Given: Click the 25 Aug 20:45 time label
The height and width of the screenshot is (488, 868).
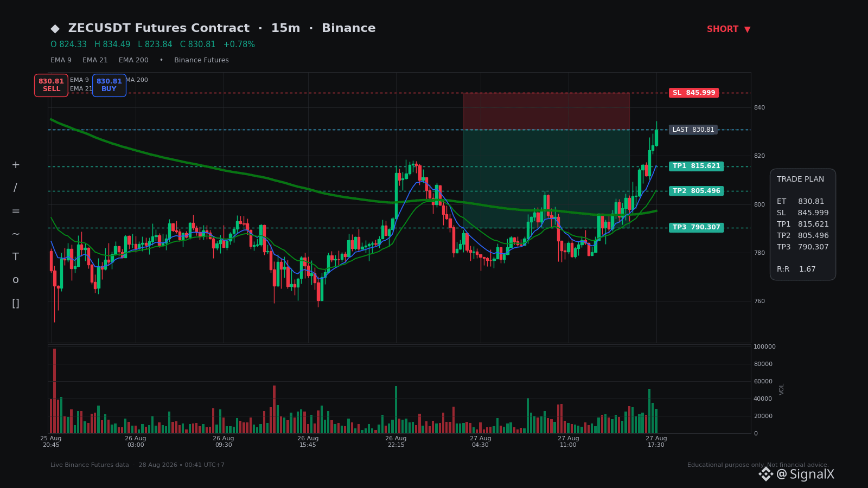Looking at the screenshot, I should pyautogui.click(x=51, y=441).
